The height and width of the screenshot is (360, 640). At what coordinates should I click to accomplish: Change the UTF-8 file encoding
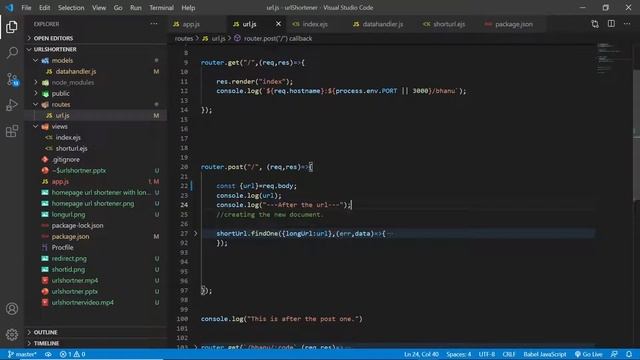[x=487, y=354]
